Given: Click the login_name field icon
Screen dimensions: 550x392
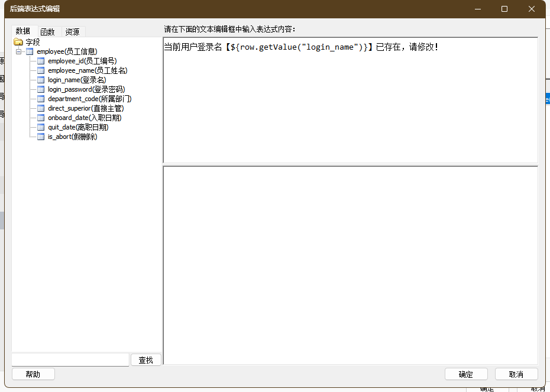Looking at the screenshot, I should pyautogui.click(x=41, y=80).
